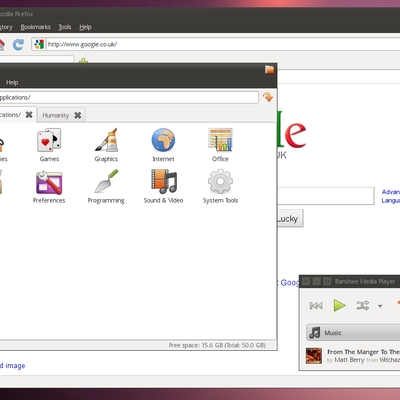Open Advanced search link on Google
The width and height of the screenshot is (400, 400).
(391, 192)
